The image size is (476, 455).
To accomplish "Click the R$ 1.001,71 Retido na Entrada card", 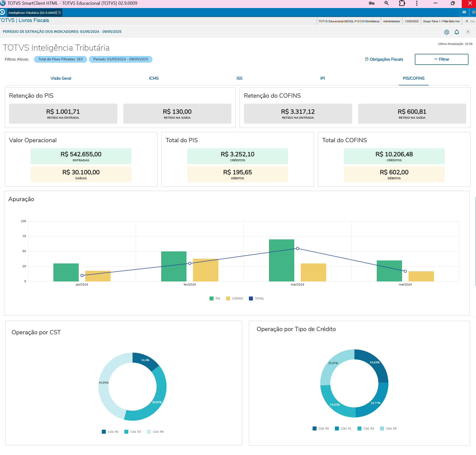I will pos(63,114).
